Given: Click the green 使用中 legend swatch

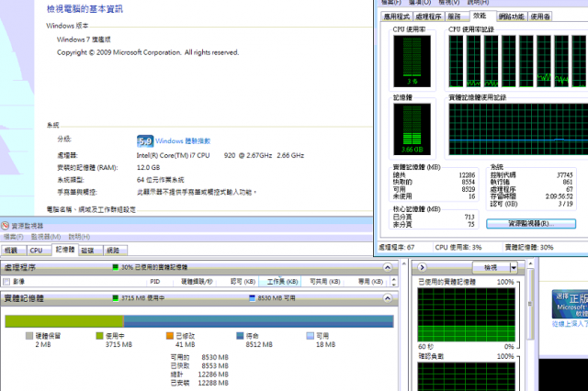Looking at the screenshot, I should (x=99, y=336).
